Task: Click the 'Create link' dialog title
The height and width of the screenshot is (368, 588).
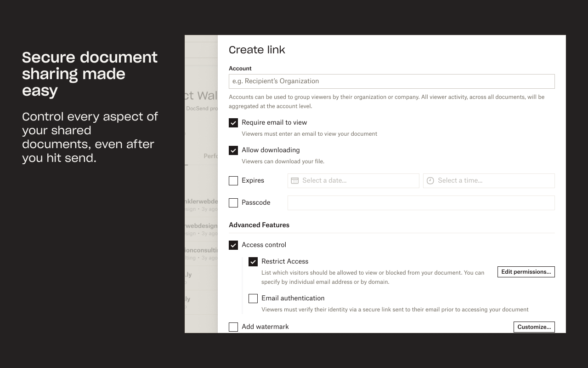Action: pos(257,49)
